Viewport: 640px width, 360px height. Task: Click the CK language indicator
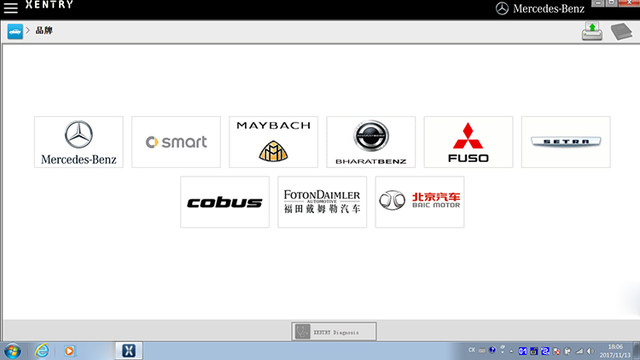[x=471, y=350]
